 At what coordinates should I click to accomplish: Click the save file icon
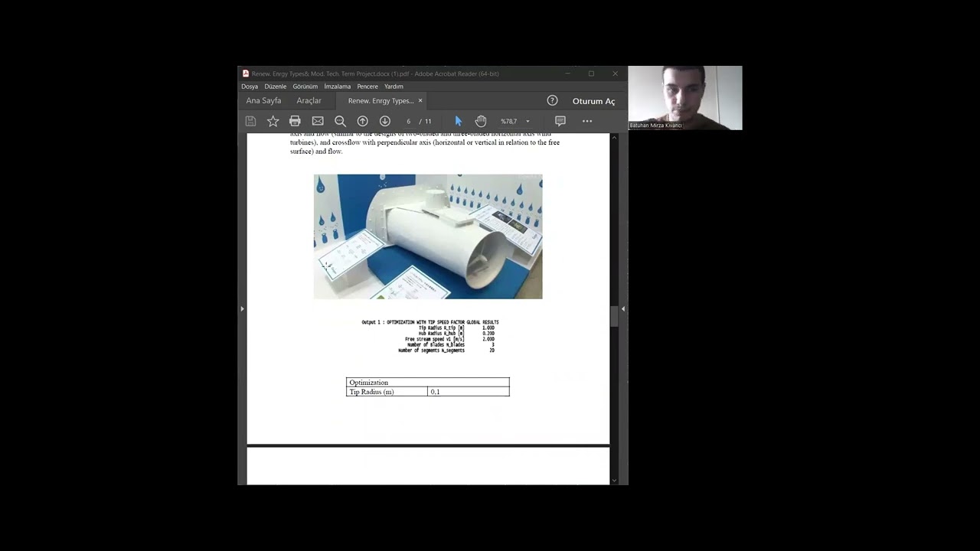[250, 121]
